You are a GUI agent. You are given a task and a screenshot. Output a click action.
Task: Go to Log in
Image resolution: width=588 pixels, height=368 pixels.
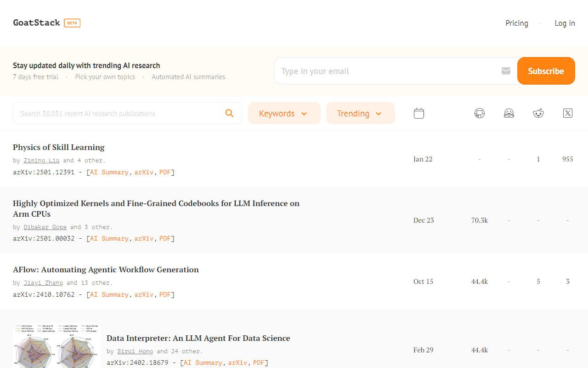[565, 23]
